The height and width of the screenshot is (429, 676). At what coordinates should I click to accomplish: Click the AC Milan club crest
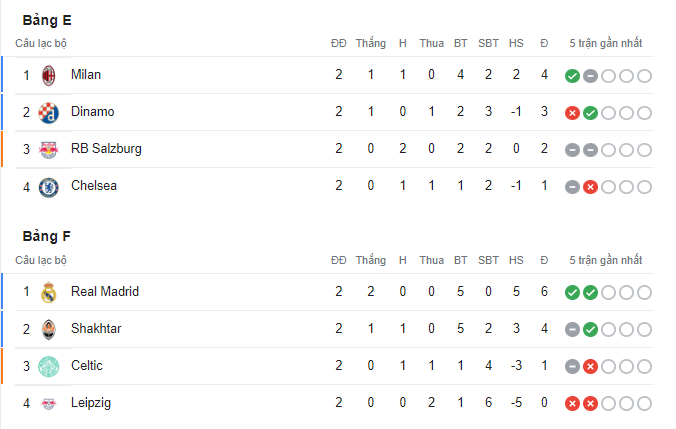pos(49,75)
